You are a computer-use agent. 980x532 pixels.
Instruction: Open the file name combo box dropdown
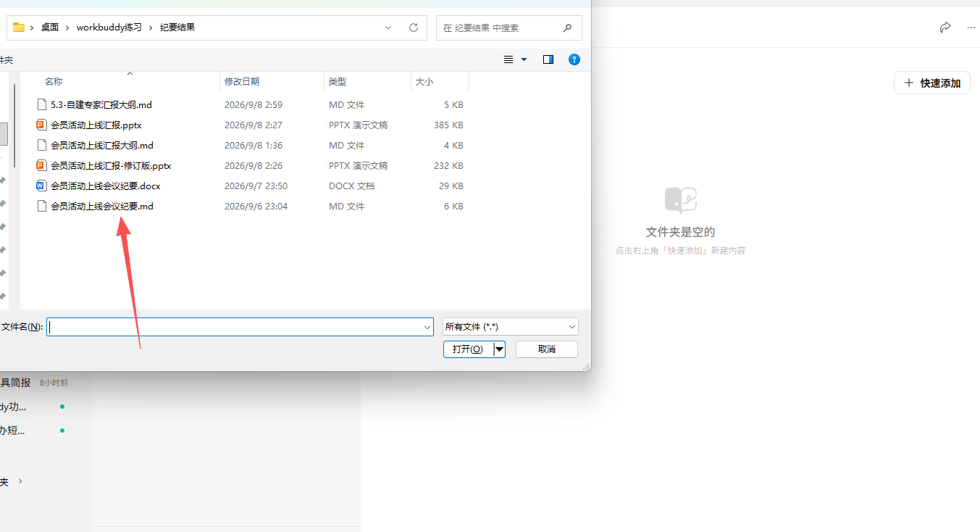click(x=427, y=327)
